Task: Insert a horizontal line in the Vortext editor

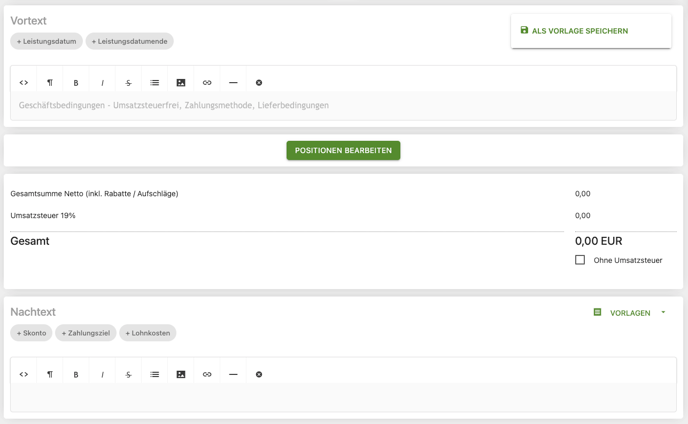Action: 233,83
